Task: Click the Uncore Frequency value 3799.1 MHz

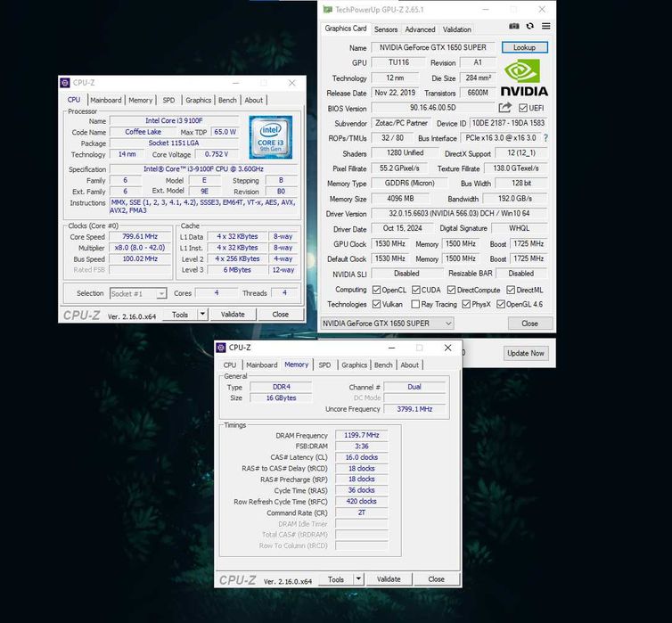Action: [414, 409]
